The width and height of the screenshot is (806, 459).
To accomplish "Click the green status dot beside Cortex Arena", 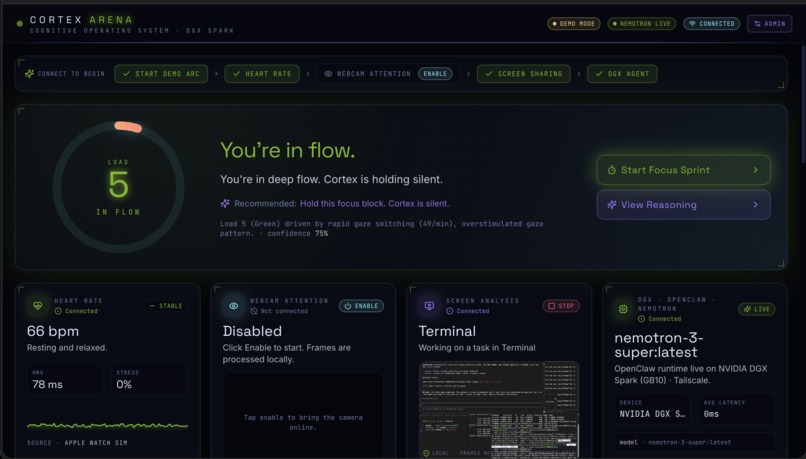I will (20, 24).
